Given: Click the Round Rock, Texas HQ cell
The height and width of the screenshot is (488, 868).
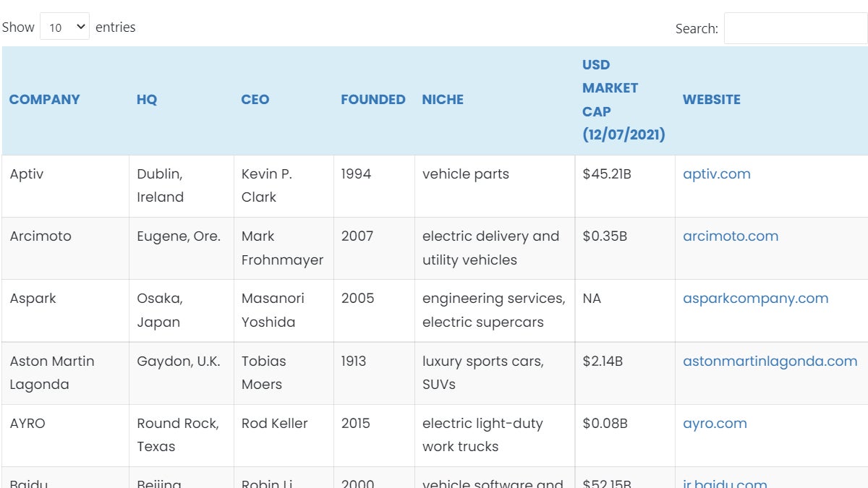Looking at the screenshot, I should 182,435.
